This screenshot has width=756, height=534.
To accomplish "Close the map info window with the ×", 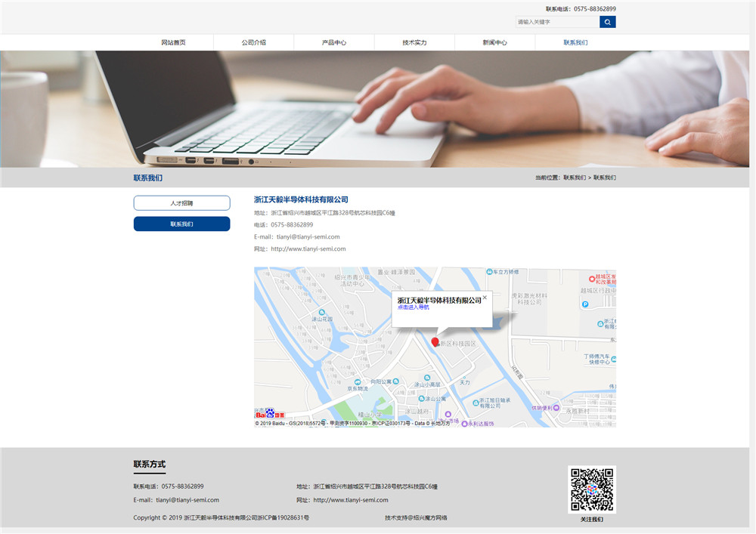I will [x=486, y=298].
